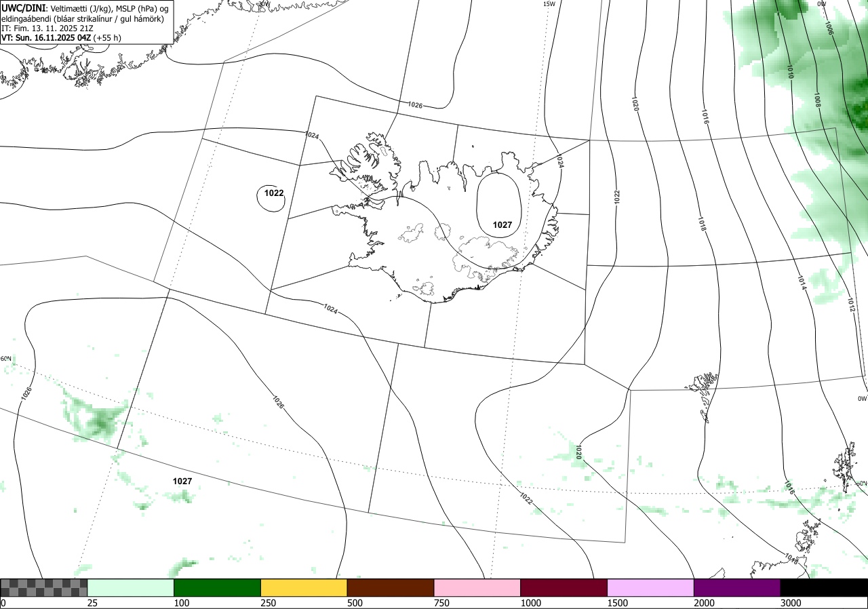
Task: Click the UWC/DINI title text
Action: click(x=24, y=7)
